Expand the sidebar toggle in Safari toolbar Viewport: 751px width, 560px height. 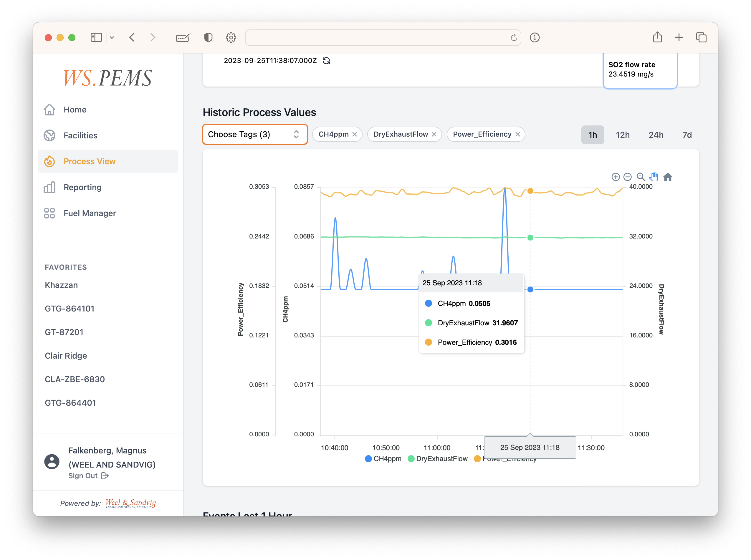tap(96, 37)
